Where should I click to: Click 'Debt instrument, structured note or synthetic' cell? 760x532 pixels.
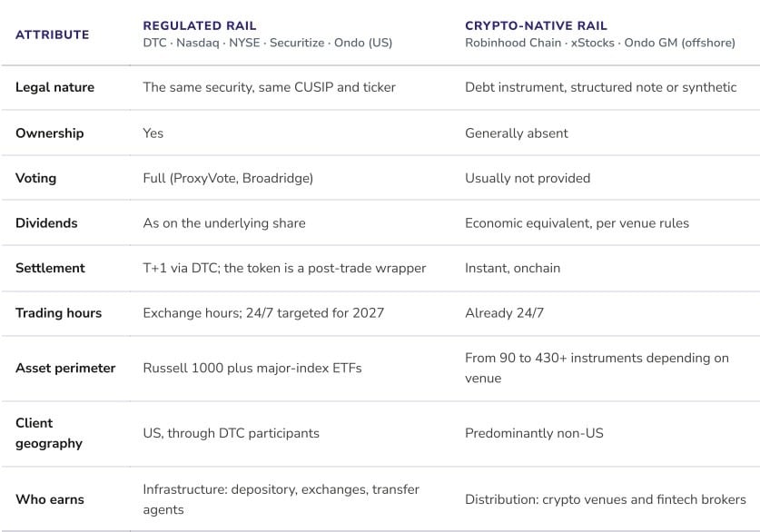600,87
